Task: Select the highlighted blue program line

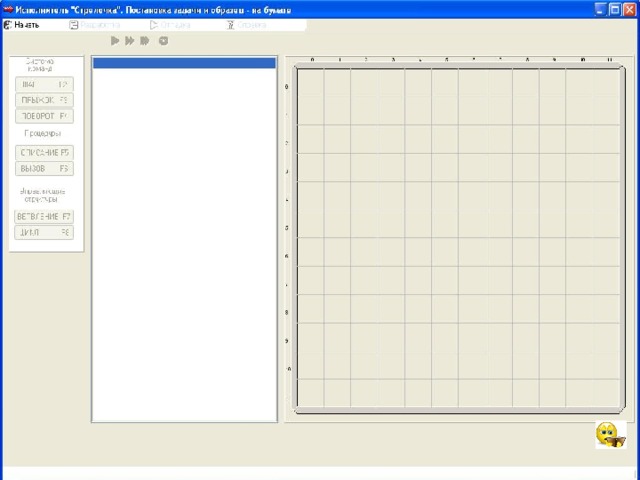Action: pos(184,63)
